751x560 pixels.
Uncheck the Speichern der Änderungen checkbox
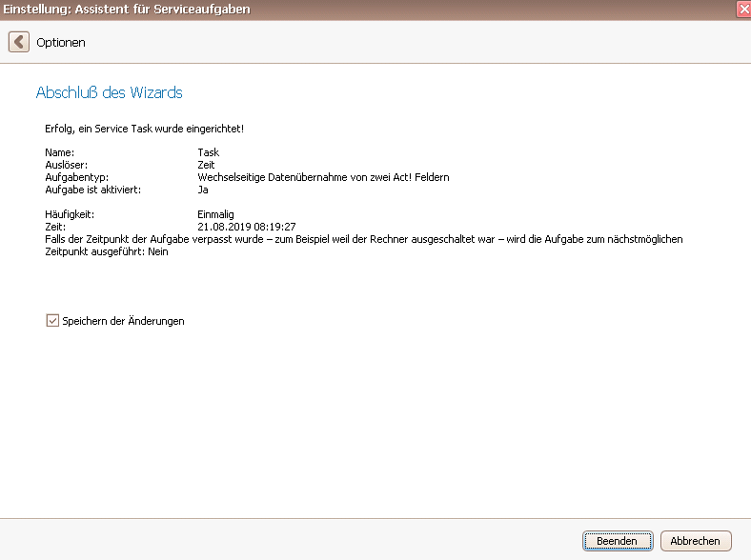(52, 320)
